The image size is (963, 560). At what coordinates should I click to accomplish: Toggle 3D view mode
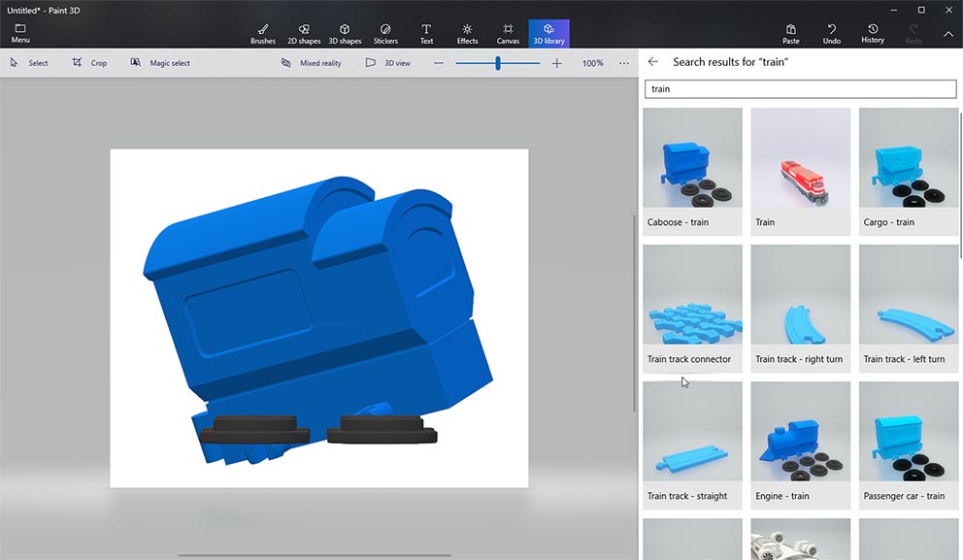(x=387, y=63)
